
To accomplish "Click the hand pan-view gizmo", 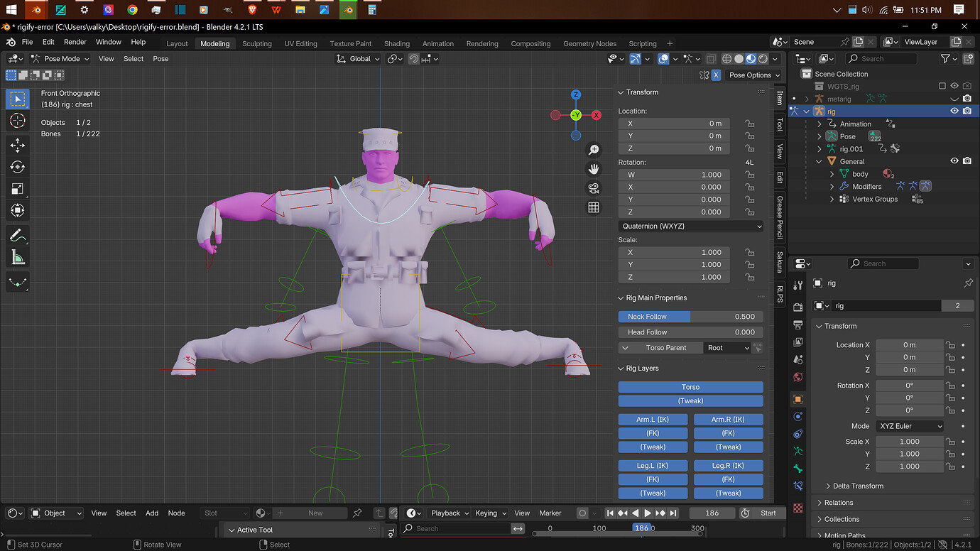I will click(594, 169).
